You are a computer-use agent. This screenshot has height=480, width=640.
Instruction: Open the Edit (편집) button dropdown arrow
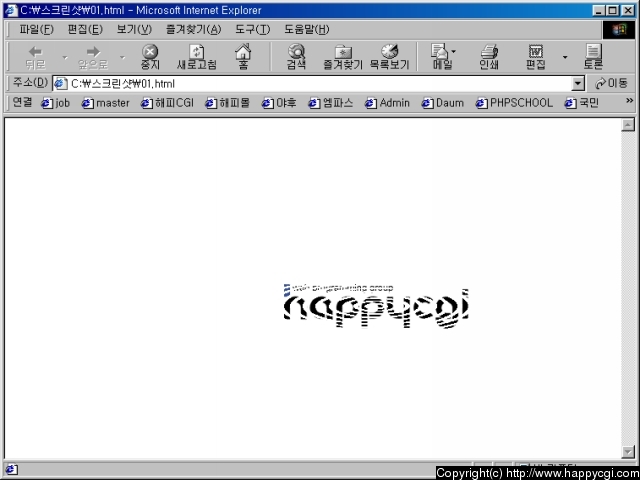tap(565, 57)
